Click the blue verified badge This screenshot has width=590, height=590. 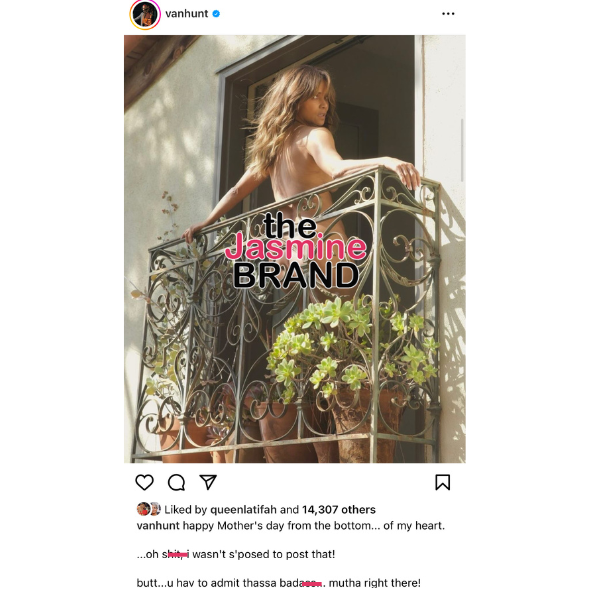(216, 14)
